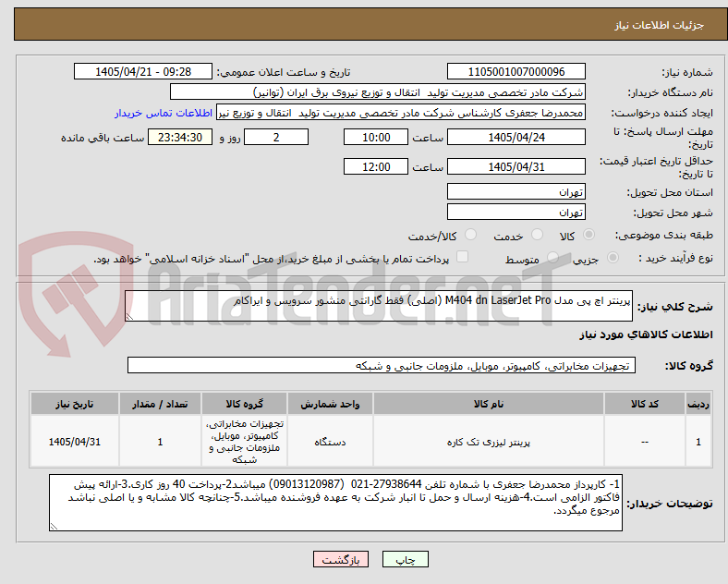Select the کالا radio button

pos(588,235)
